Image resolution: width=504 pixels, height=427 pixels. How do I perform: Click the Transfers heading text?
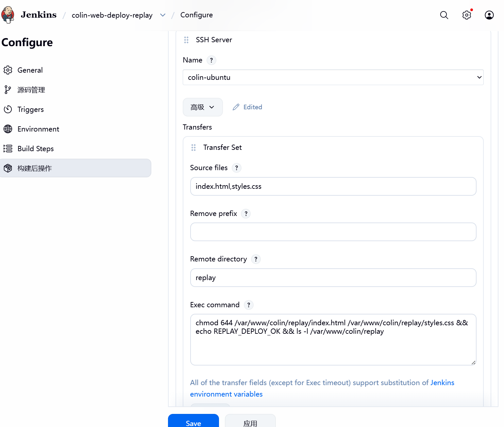[x=197, y=127]
